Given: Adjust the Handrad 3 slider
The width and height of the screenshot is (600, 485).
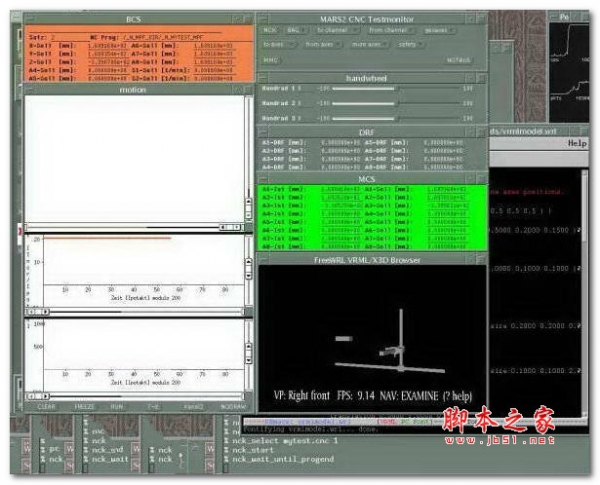Looking at the screenshot, I should 396,118.
